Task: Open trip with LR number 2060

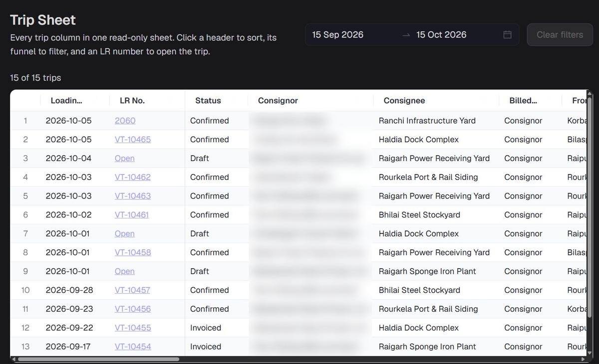Action: pos(125,121)
